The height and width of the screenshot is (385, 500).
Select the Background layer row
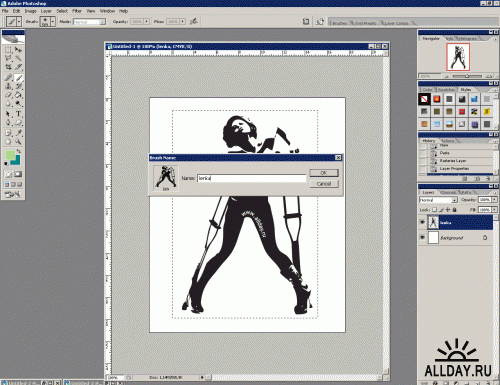456,238
